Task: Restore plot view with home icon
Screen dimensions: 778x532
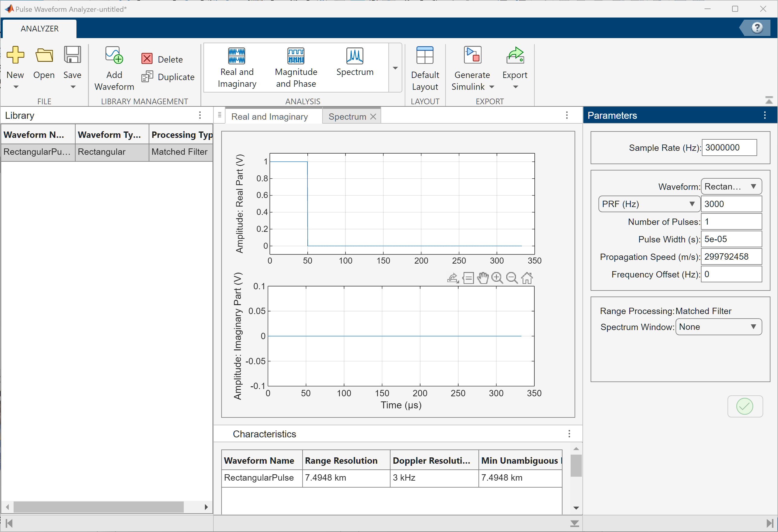Action: click(x=527, y=278)
